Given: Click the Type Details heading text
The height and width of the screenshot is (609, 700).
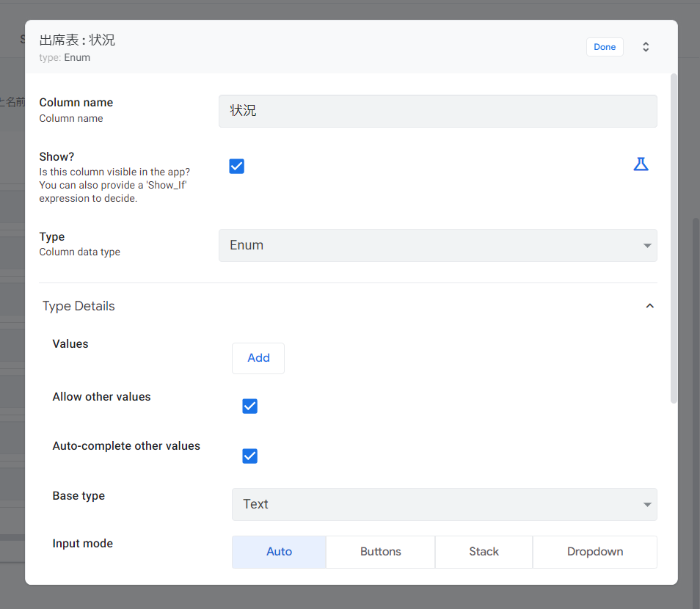Looking at the screenshot, I should pos(79,306).
